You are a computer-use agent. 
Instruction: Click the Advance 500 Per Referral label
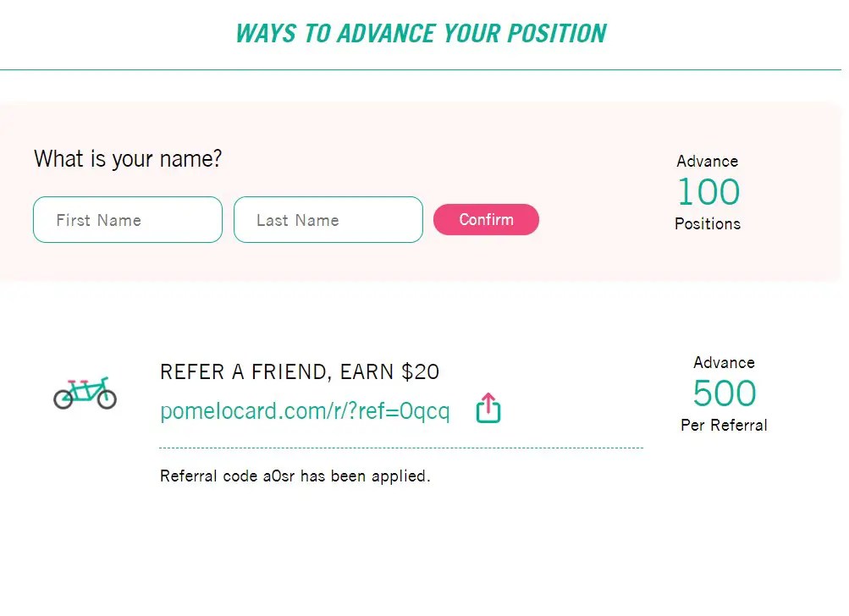pos(724,362)
